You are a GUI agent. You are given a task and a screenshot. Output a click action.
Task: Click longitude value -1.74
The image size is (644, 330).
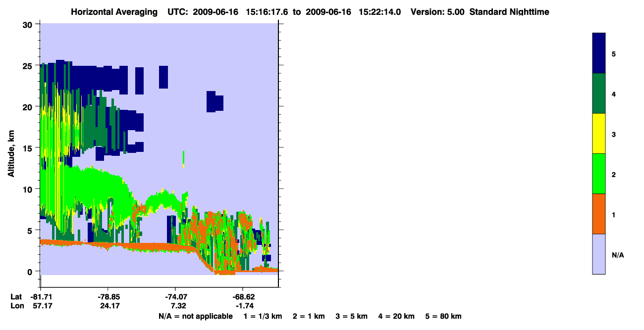245,306
